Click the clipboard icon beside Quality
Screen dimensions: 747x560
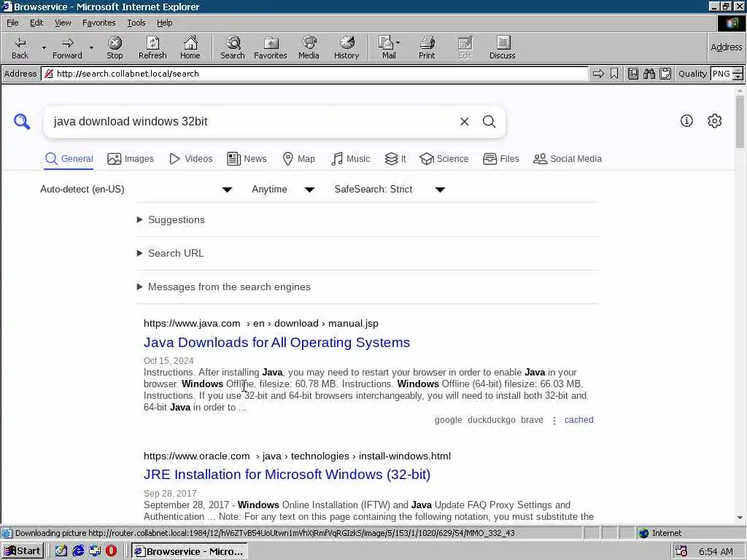[x=665, y=74]
